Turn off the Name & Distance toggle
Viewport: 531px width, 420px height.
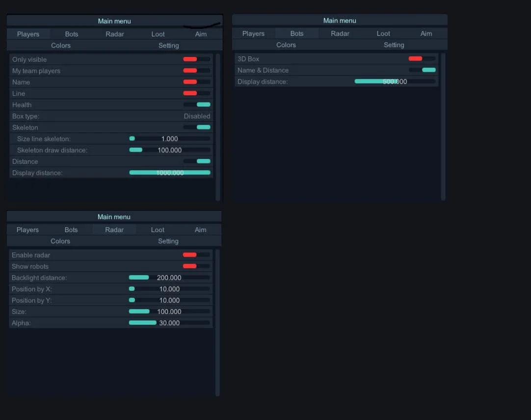click(x=422, y=70)
